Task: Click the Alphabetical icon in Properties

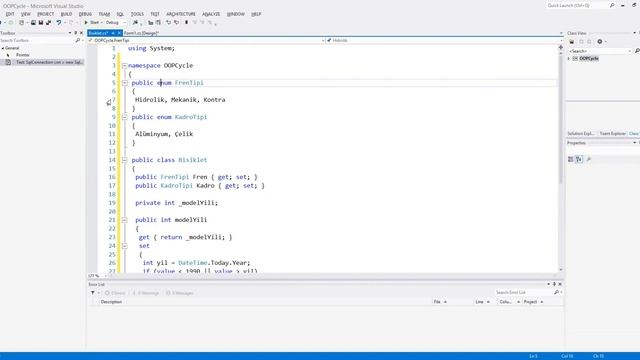Action: [579, 159]
